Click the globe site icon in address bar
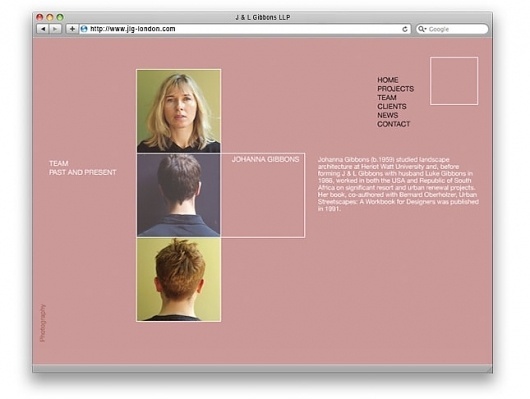Image resolution: width=530 pixels, height=399 pixels. [x=84, y=29]
